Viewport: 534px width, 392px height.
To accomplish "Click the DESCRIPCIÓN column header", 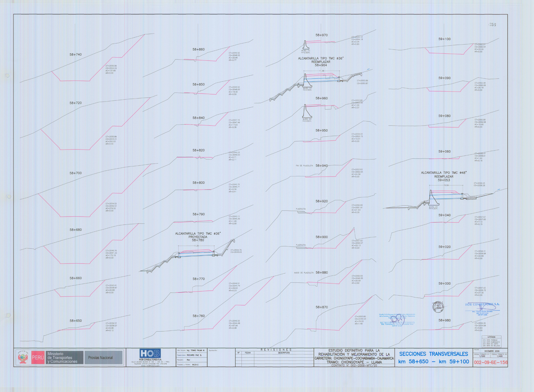I will pyautogui.click(x=284, y=353).
